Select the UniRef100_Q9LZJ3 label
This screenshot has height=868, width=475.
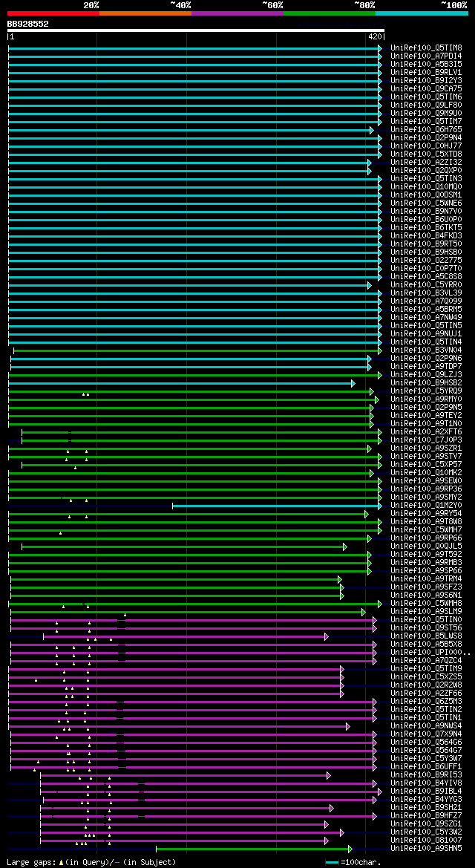[426, 375]
